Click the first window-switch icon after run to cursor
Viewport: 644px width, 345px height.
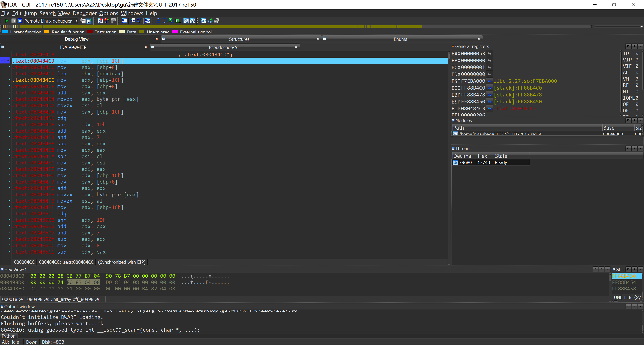coord(186,21)
